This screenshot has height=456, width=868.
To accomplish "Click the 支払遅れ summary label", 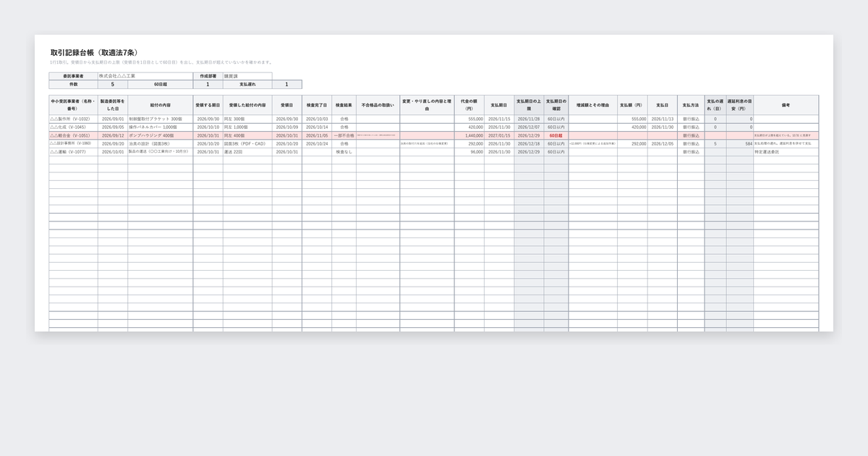I will pos(247,84).
